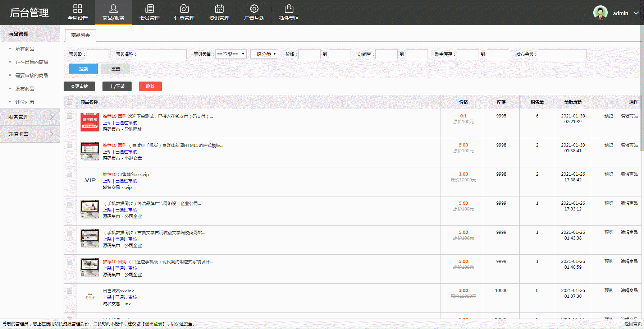Open the .ink domain product thumbnail
This screenshot has height=329, width=644.
point(90,297)
